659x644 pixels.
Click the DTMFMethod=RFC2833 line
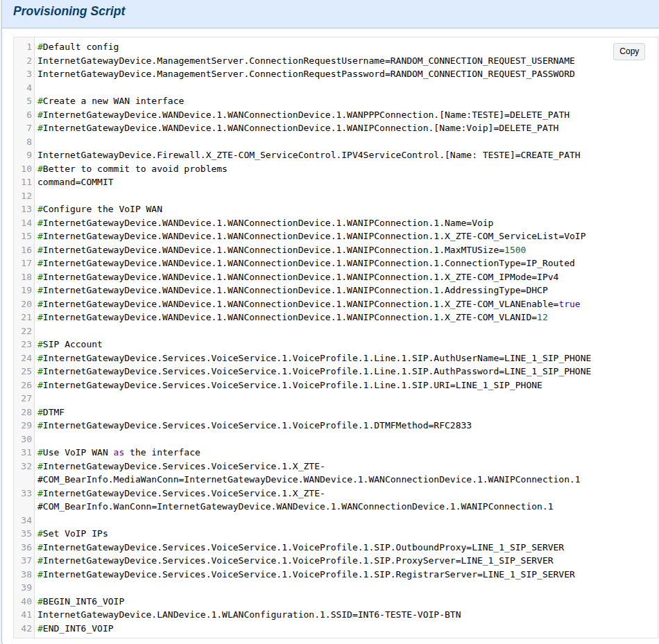pos(255,426)
